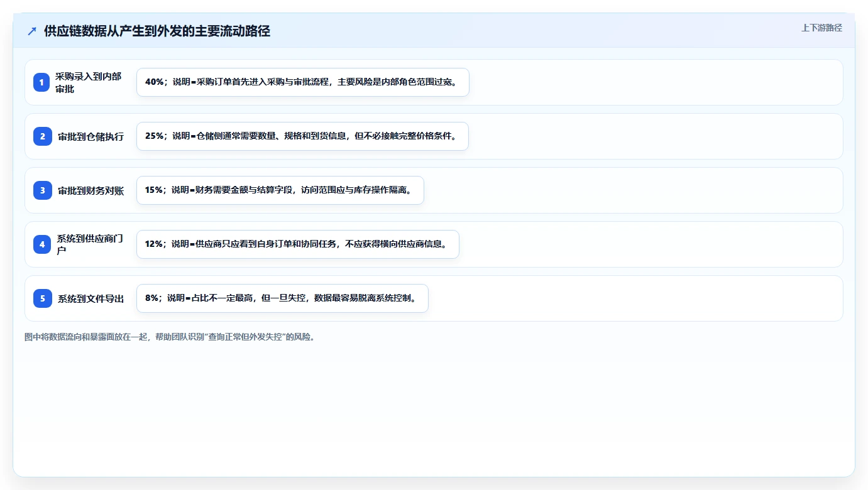Click the number 2 step badge
This screenshot has width=868, height=490.
(43, 136)
